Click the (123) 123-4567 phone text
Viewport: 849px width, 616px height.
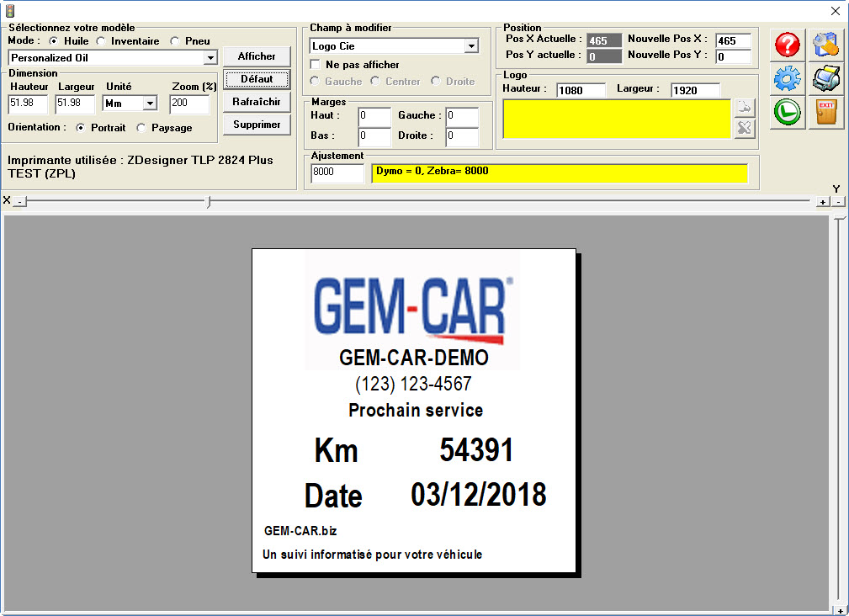[x=413, y=385]
